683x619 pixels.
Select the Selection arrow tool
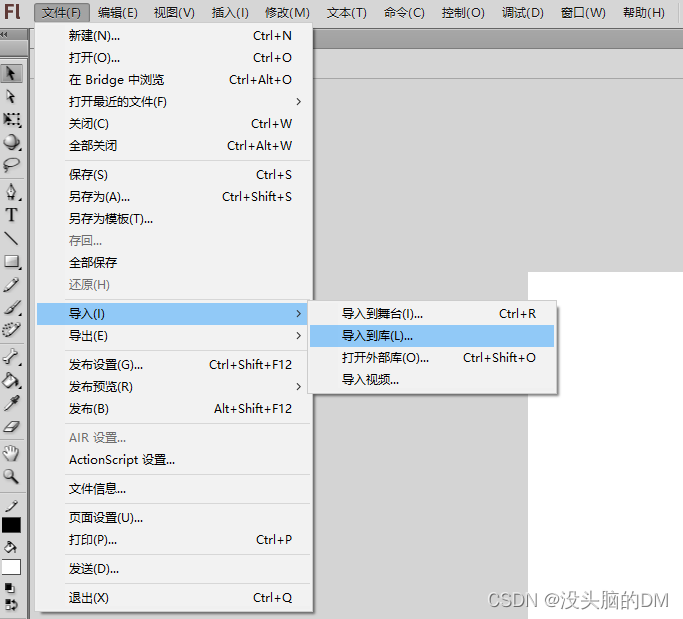(x=11, y=74)
